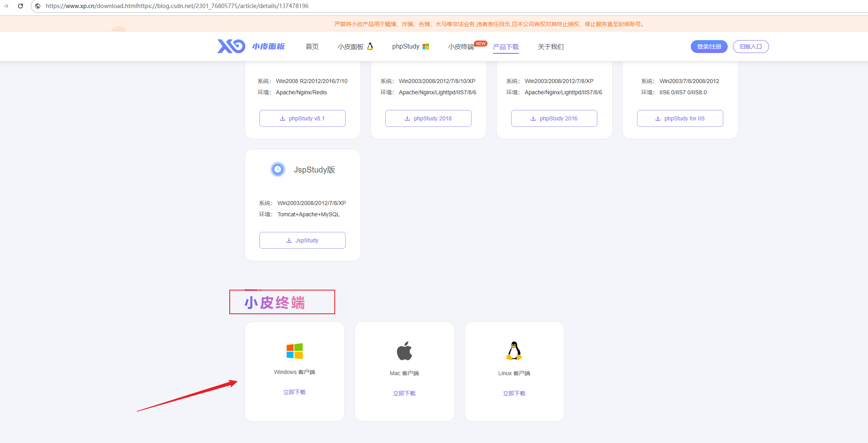Click the Windows icon beside phpStudy menu
This screenshot has height=443, width=868.
[x=426, y=46]
